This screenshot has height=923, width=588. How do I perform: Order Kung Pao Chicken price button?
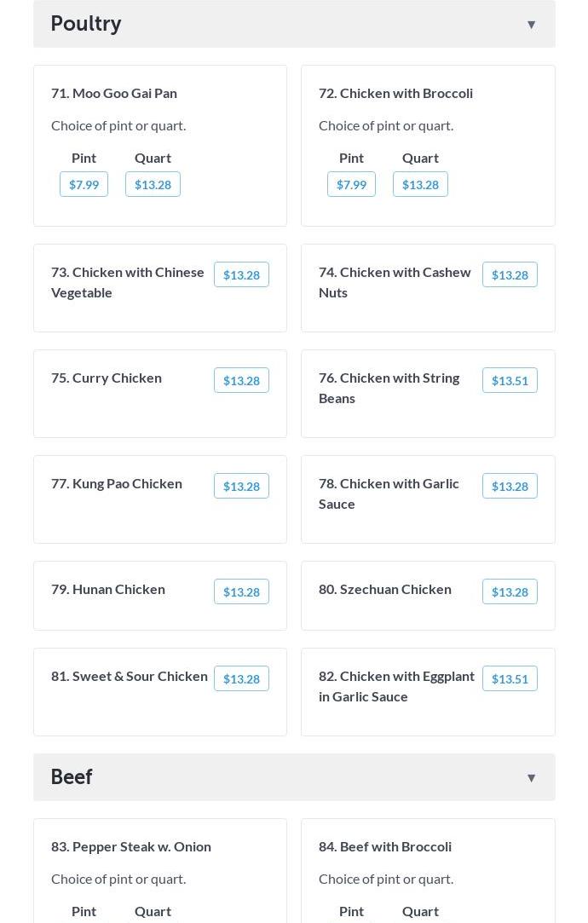coord(241,486)
